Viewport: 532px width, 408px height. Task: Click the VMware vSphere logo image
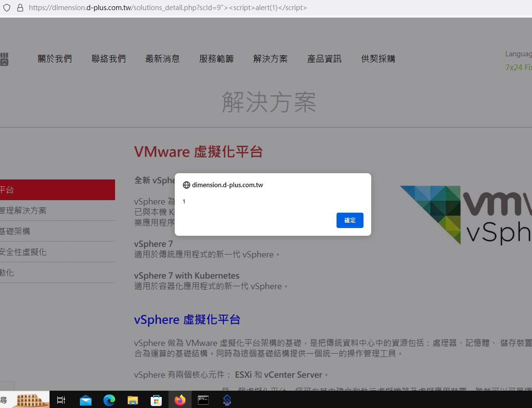coord(466,215)
